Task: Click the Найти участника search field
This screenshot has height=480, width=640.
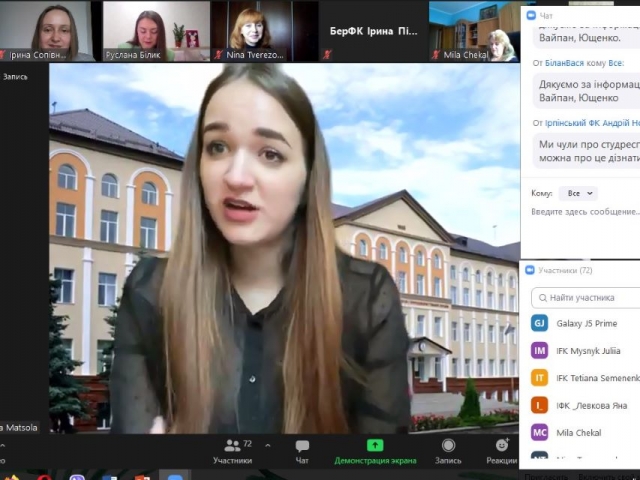Action: point(586,298)
